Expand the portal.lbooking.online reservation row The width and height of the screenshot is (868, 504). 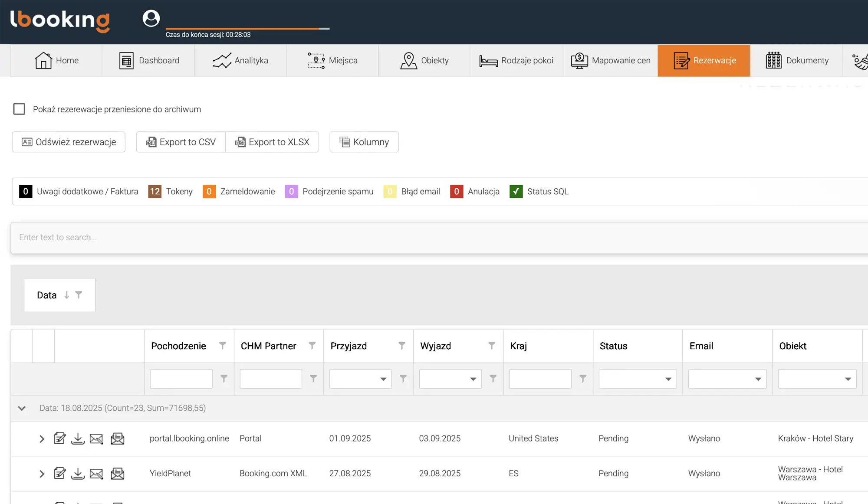point(42,439)
